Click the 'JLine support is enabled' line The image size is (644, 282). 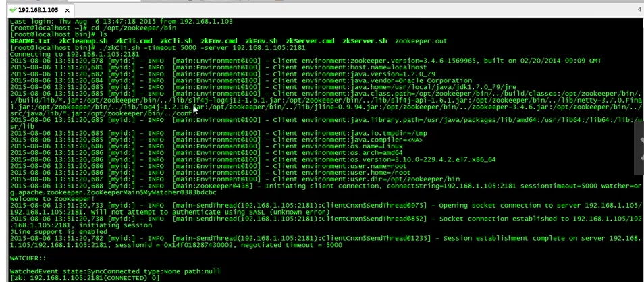pos(59,231)
